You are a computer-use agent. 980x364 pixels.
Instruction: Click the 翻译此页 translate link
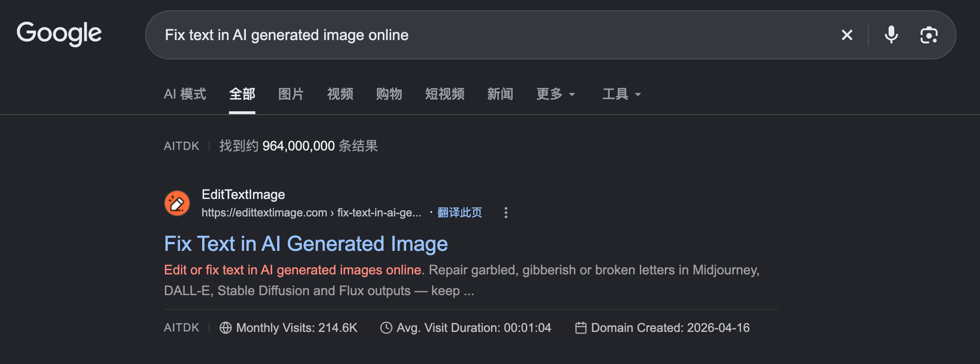[460, 213]
